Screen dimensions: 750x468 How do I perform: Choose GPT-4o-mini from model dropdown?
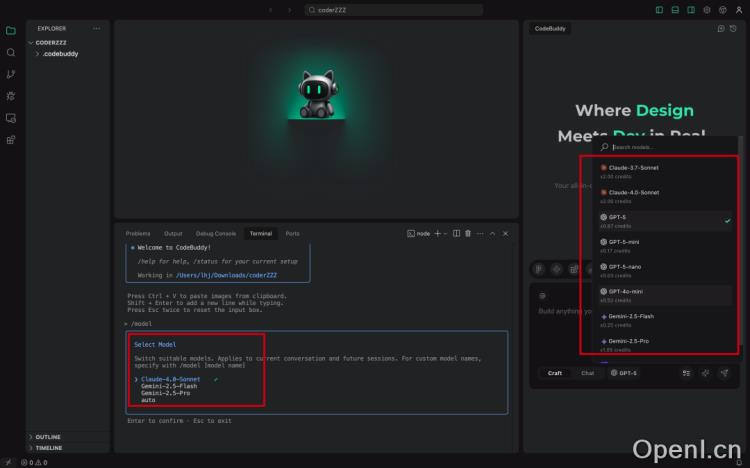[665, 296]
